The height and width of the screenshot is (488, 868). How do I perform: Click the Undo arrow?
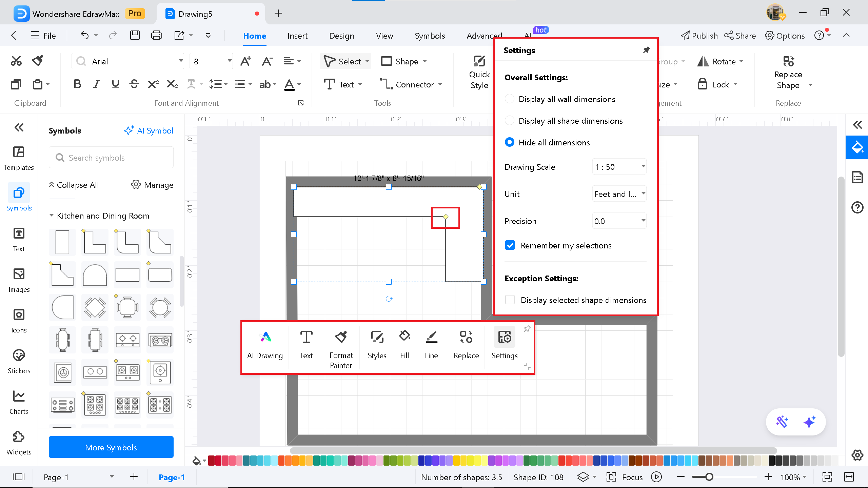(84, 35)
